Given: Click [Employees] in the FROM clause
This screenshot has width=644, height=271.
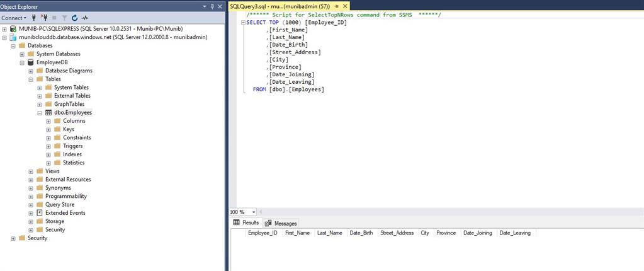Looking at the screenshot, I should pyautogui.click(x=306, y=89).
